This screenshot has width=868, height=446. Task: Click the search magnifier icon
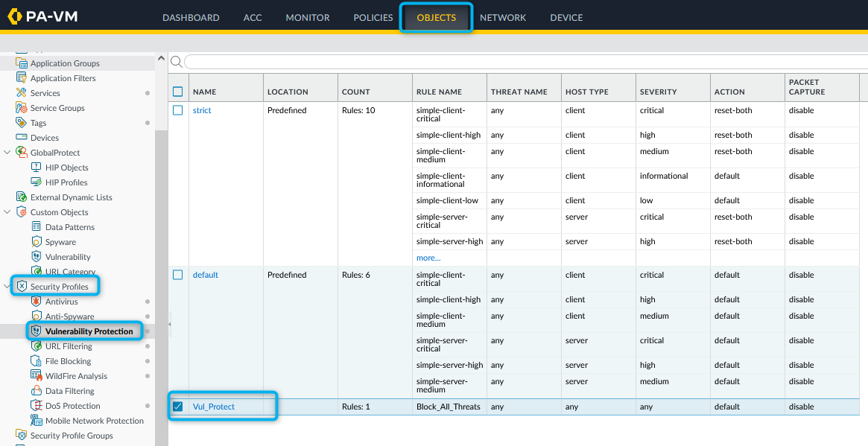(177, 61)
